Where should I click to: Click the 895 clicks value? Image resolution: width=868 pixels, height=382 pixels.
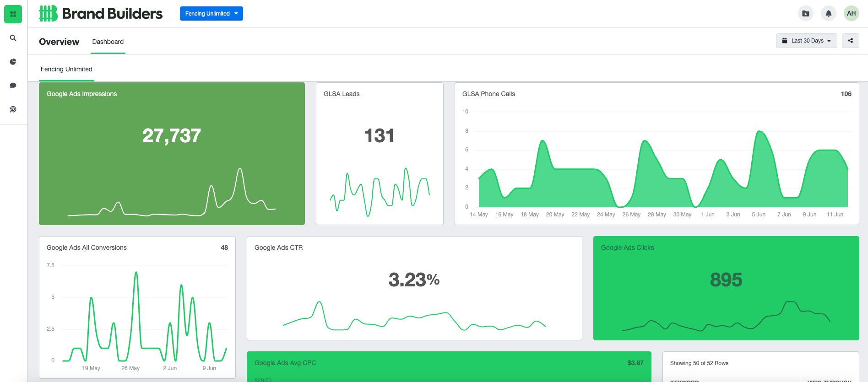(x=726, y=280)
